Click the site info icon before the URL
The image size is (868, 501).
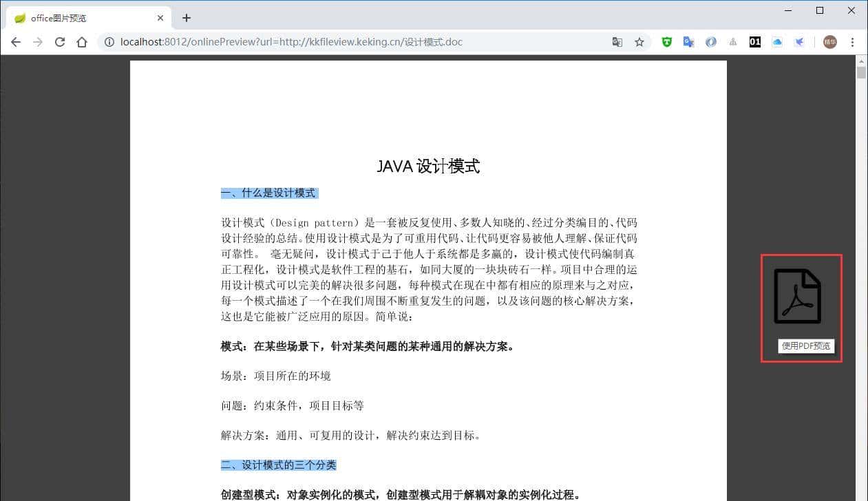click(109, 42)
